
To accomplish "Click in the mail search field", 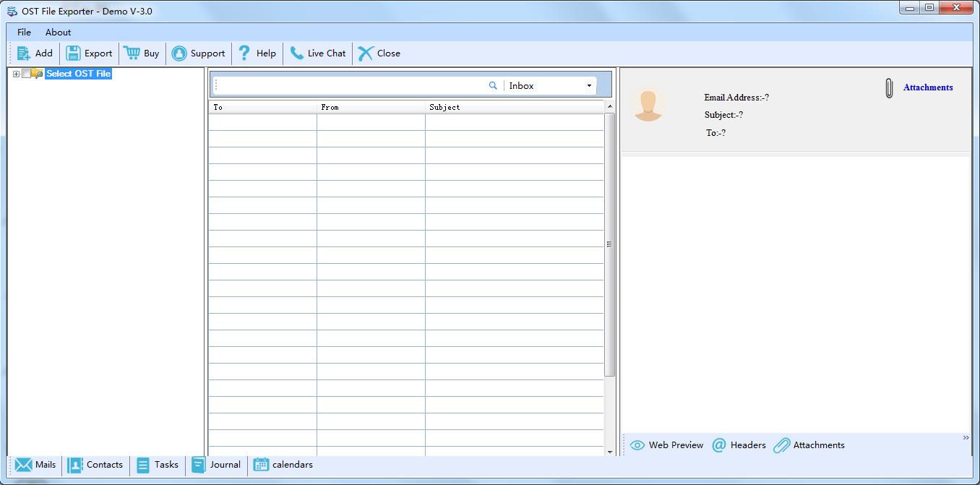I will coord(353,85).
